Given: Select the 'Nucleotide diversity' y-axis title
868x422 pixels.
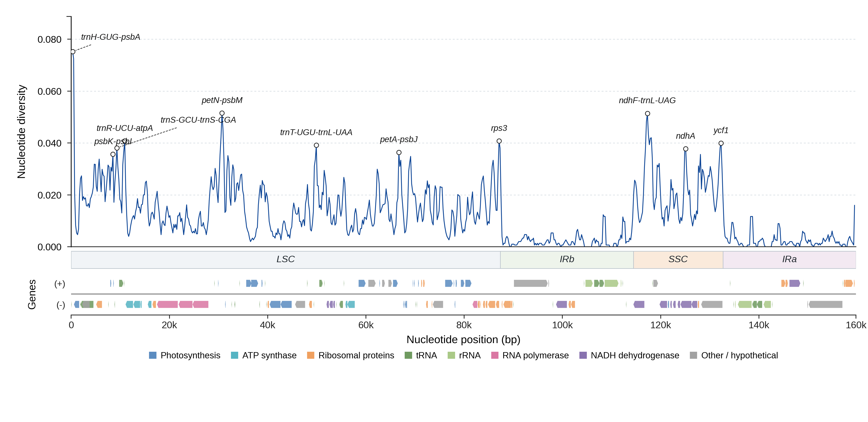Looking at the screenshot, I should [x=21, y=132].
